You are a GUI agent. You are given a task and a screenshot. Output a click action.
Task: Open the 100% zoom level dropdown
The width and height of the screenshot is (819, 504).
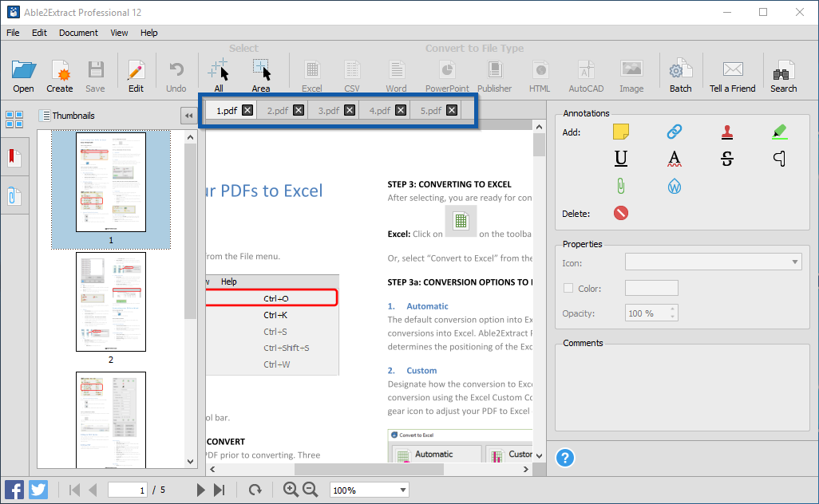[x=402, y=490]
